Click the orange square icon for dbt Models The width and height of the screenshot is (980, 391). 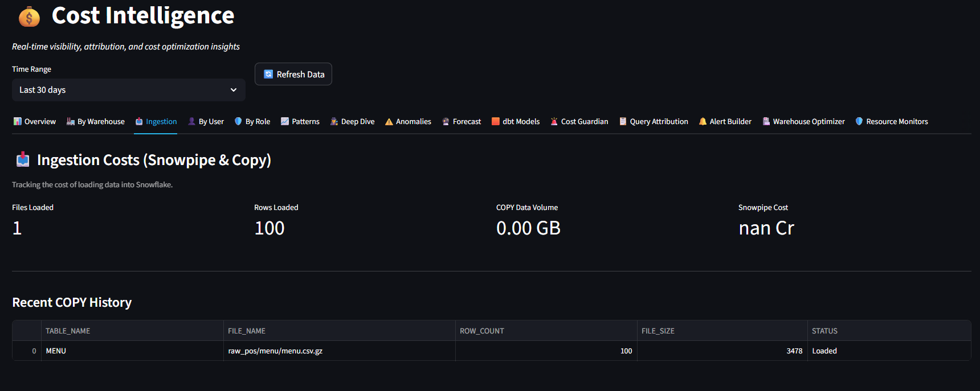point(496,122)
